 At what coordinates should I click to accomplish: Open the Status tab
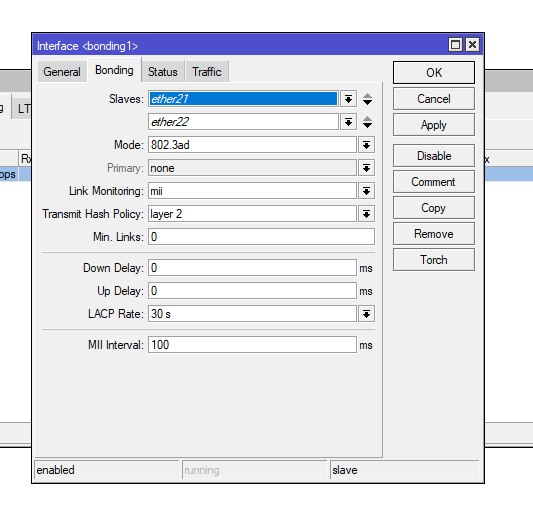163,72
